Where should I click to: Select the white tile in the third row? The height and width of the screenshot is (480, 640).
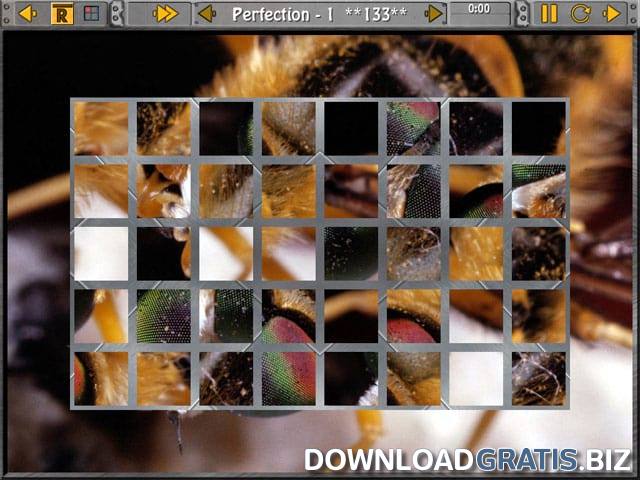pyautogui.click(x=101, y=253)
